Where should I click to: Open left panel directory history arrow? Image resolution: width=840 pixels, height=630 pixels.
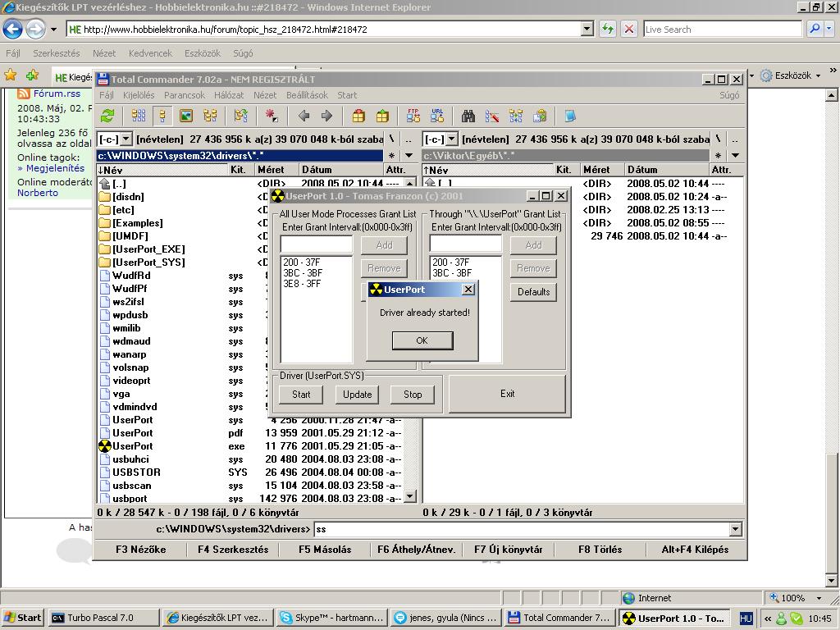click(x=409, y=155)
